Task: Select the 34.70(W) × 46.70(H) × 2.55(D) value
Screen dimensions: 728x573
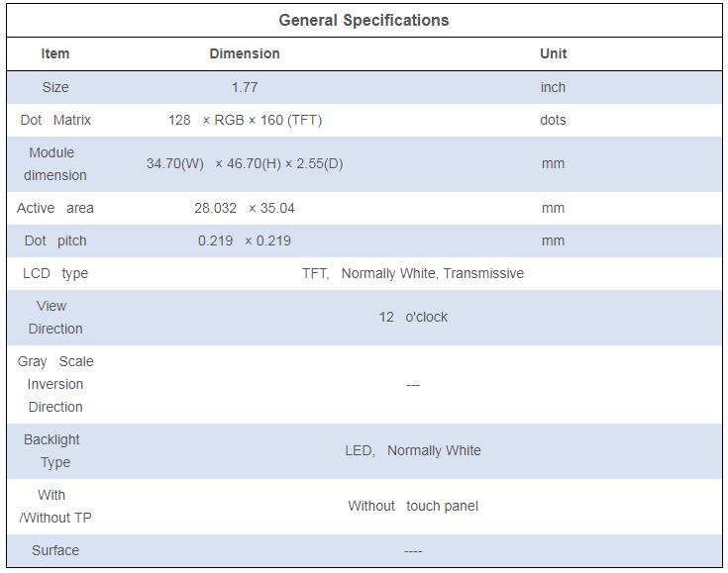Action: pyautogui.click(x=245, y=163)
